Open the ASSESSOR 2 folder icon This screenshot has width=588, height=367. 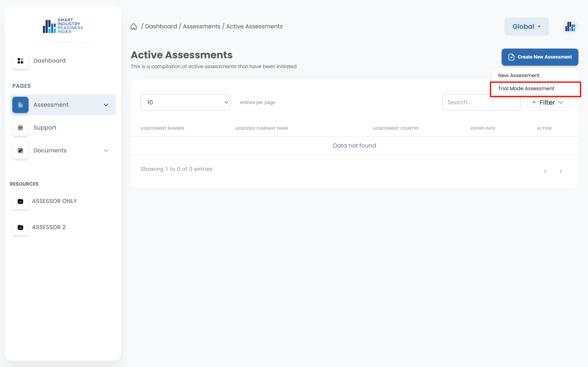(x=20, y=227)
